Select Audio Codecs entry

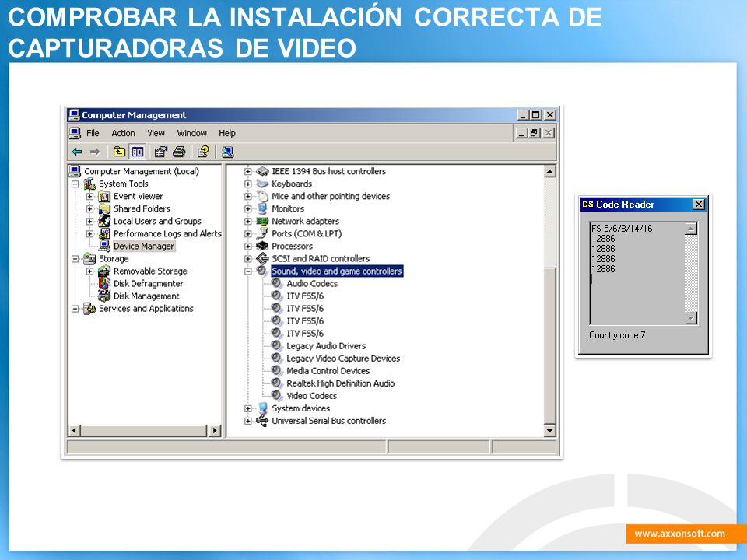click(x=312, y=283)
